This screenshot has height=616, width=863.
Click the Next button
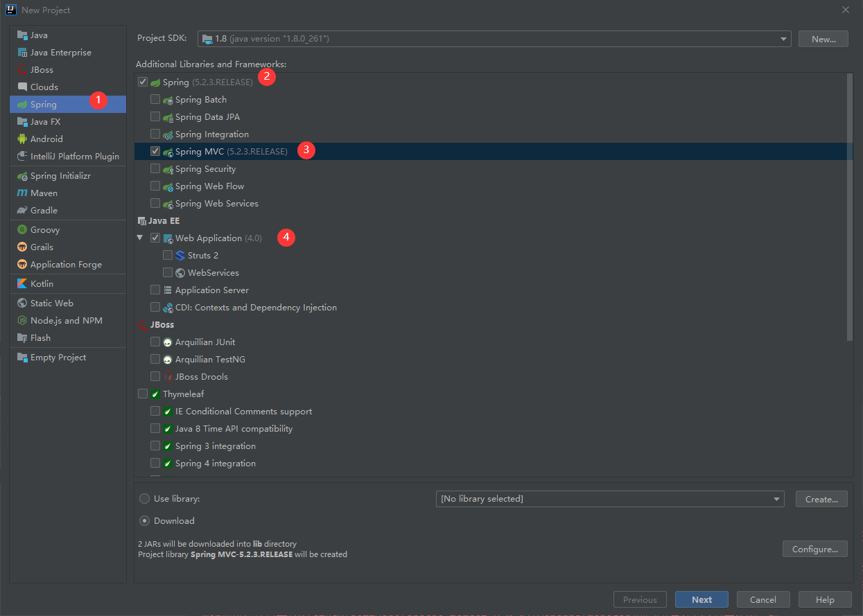click(x=701, y=599)
